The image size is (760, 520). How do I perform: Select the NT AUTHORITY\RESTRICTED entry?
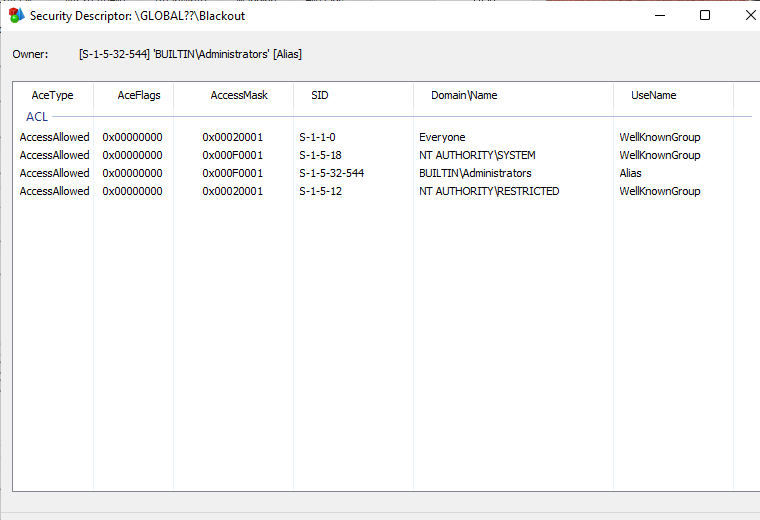click(489, 191)
